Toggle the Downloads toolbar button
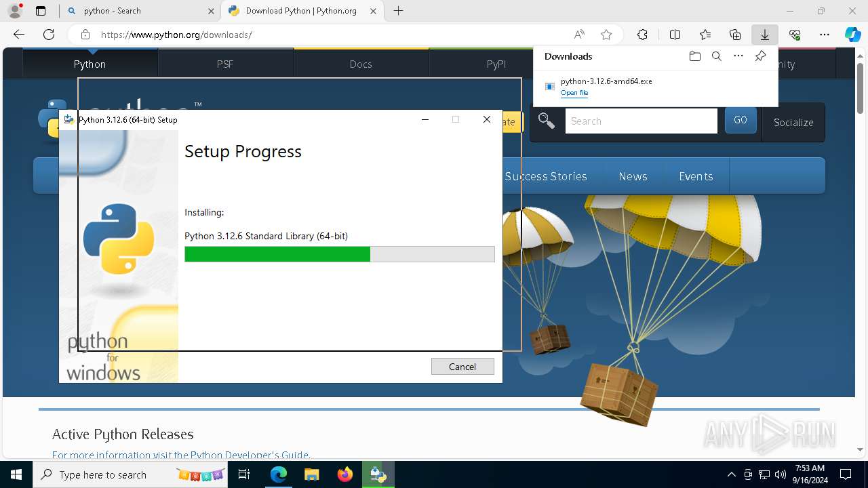Image resolution: width=868 pixels, height=488 pixels. 764,35
